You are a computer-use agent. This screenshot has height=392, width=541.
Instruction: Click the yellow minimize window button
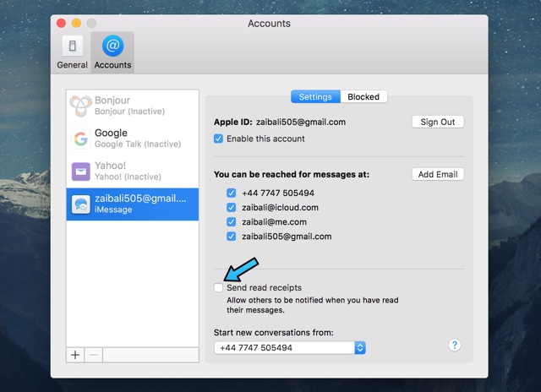pyautogui.click(x=76, y=23)
